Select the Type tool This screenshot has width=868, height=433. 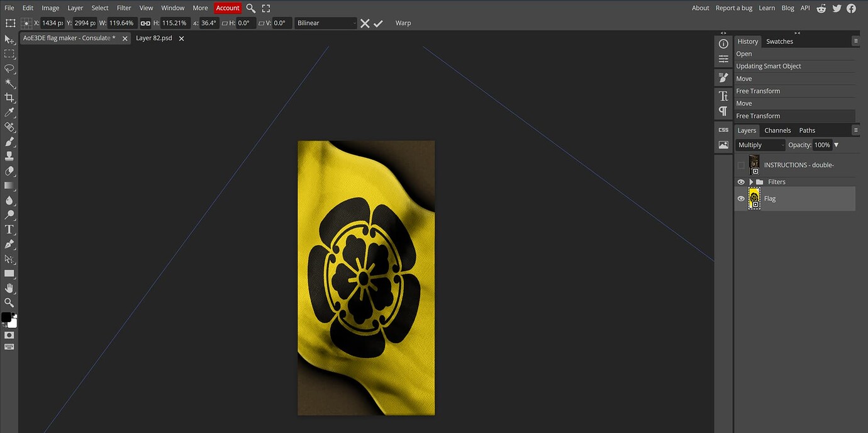pyautogui.click(x=9, y=229)
